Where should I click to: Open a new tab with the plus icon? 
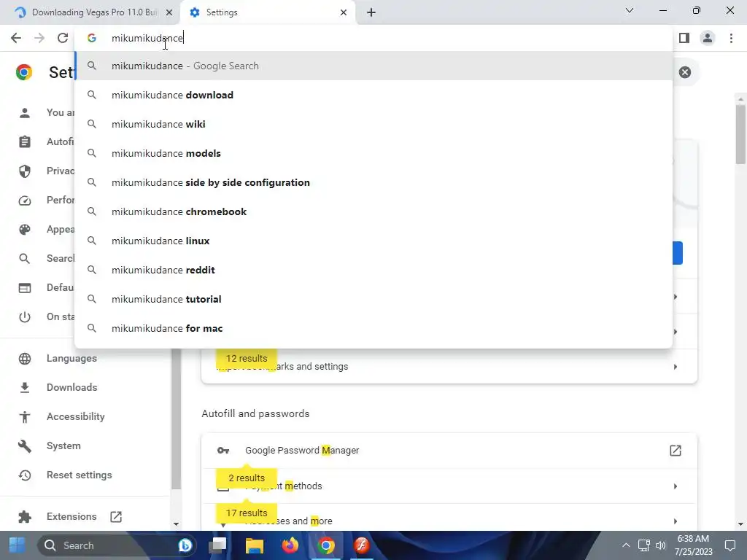click(371, 12)
